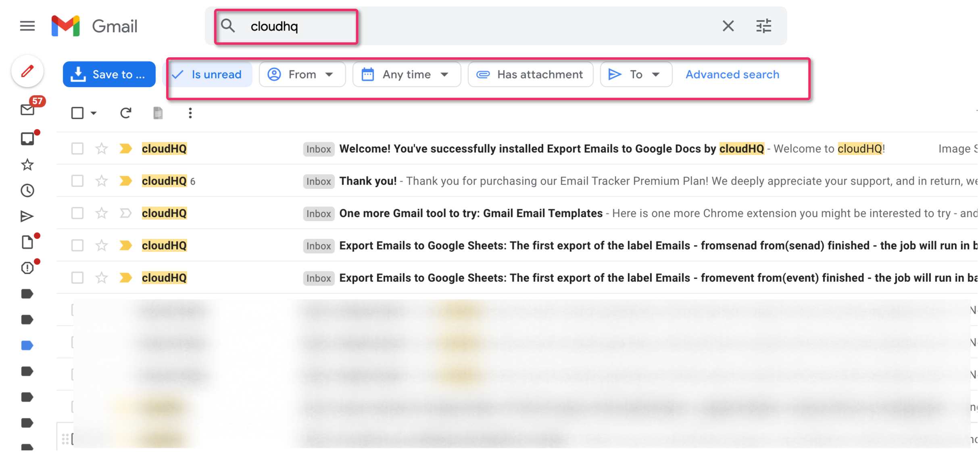Compose a new email with pencil icon
Screen dimensions: 980x457
click(x=27, y=71)
